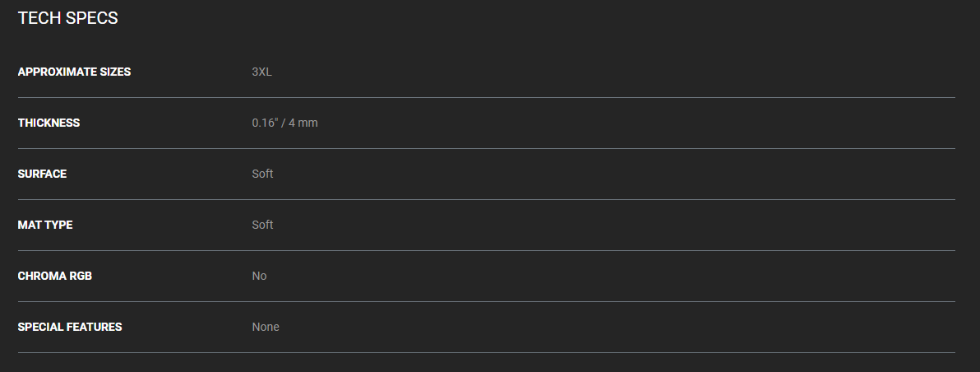Screen dimensions: 980x372
Task: Click the 3XL size value
Action: pyautogui.click(x=262, y=72)
